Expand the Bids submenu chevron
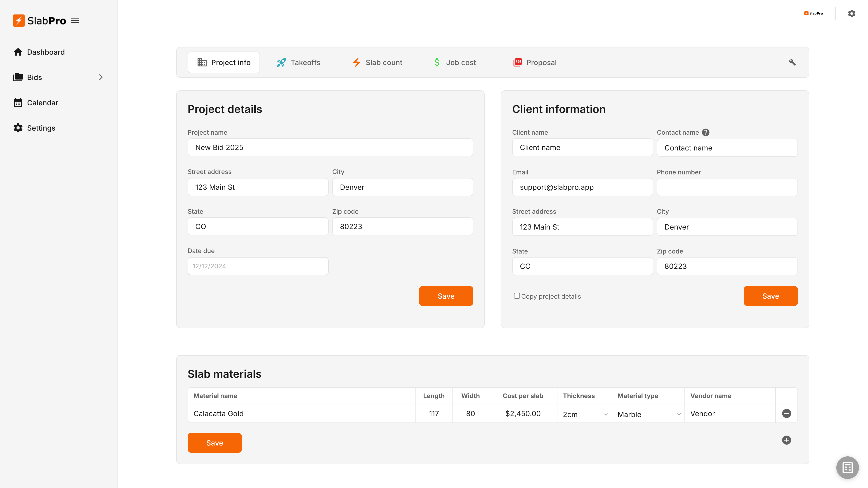868x488 pixels. pyautogui.click(x=100, y=77)
